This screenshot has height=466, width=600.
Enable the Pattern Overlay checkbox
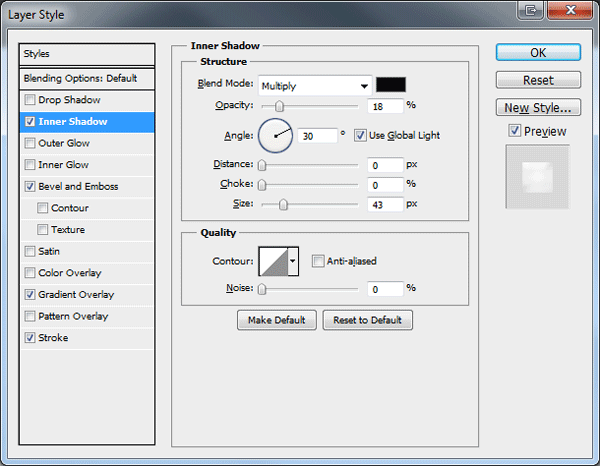click(x=30, y=316)
